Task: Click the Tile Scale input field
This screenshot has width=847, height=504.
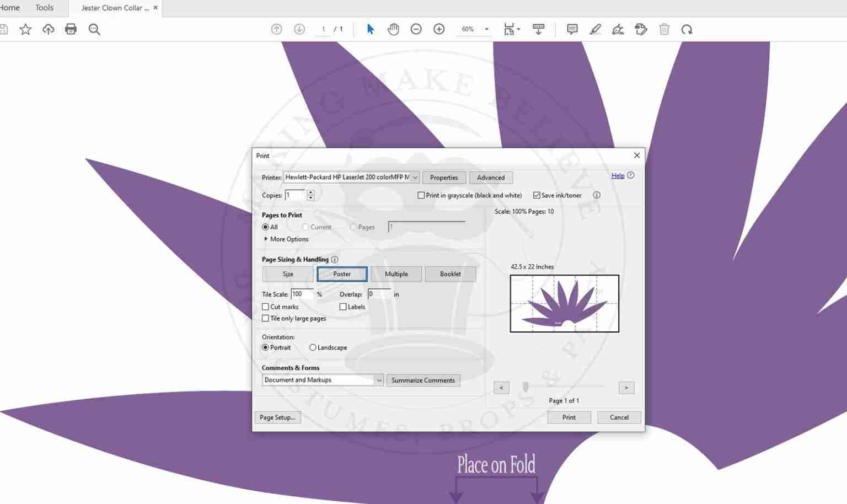Action: pos(302,294)
